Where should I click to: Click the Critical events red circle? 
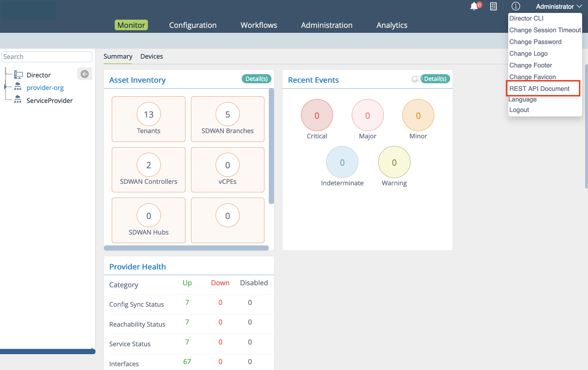pyautogui.click(x=317, y=115)
